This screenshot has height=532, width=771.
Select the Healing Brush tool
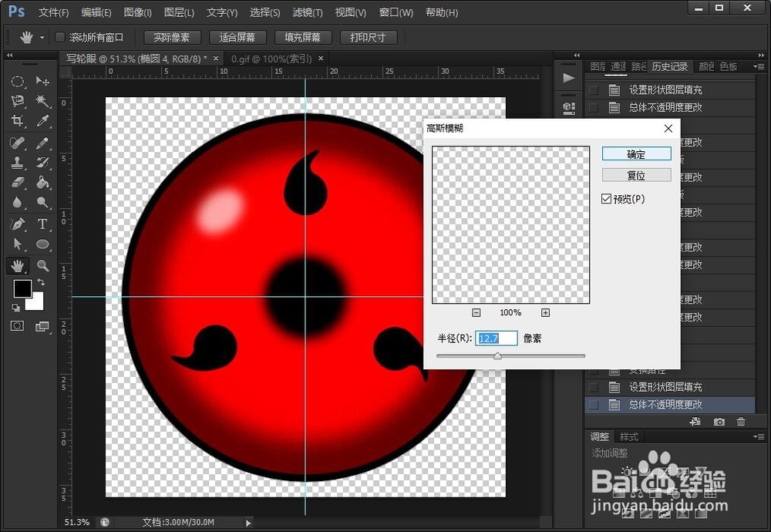click(x=18, y=143)
